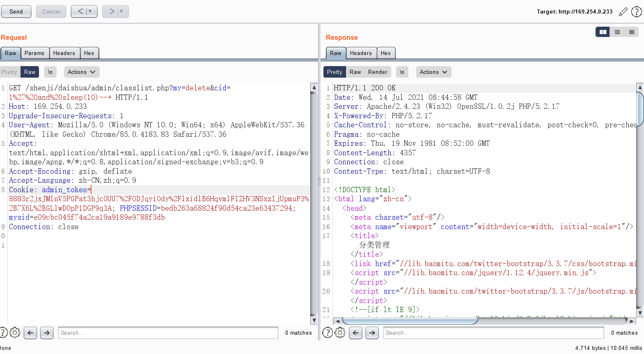Open the Request Hex tab

tap(89, 53)
